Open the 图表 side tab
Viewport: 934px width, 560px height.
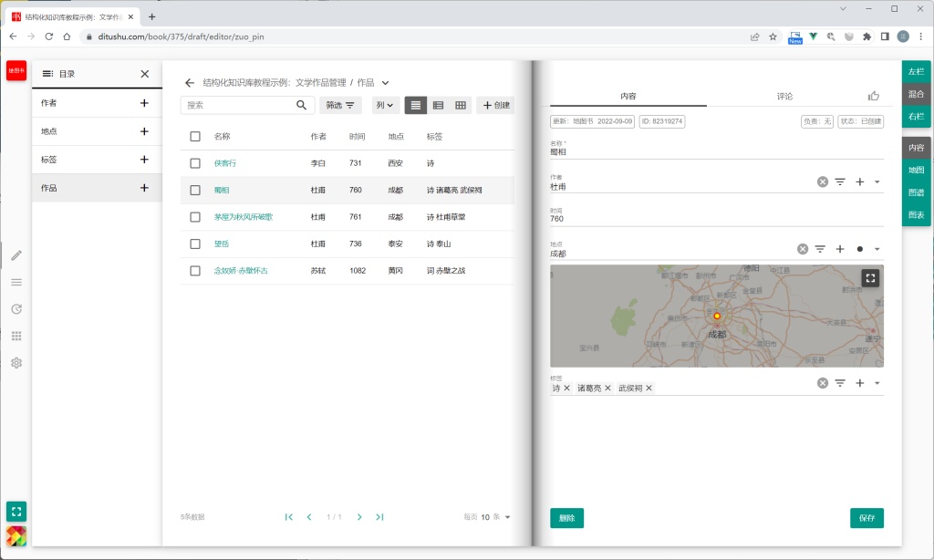coord(916,215)
